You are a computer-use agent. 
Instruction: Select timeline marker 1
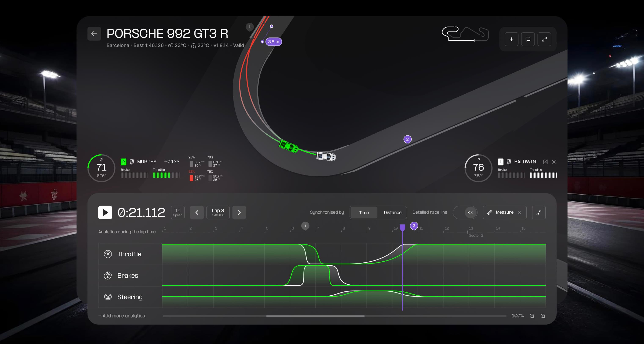click(305, 226)
